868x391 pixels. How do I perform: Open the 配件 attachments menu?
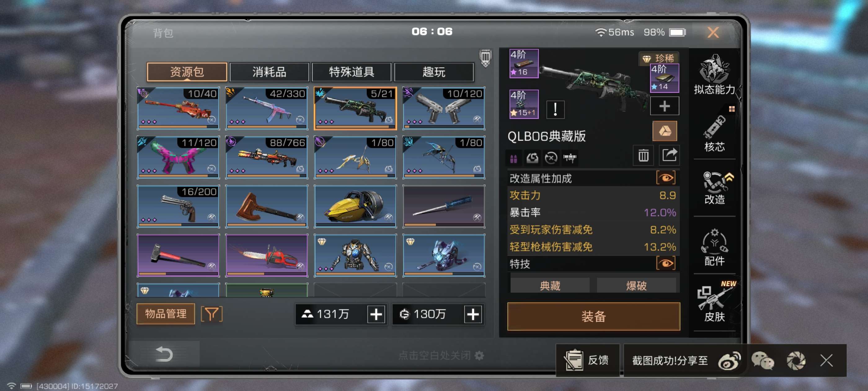[714, 247]
